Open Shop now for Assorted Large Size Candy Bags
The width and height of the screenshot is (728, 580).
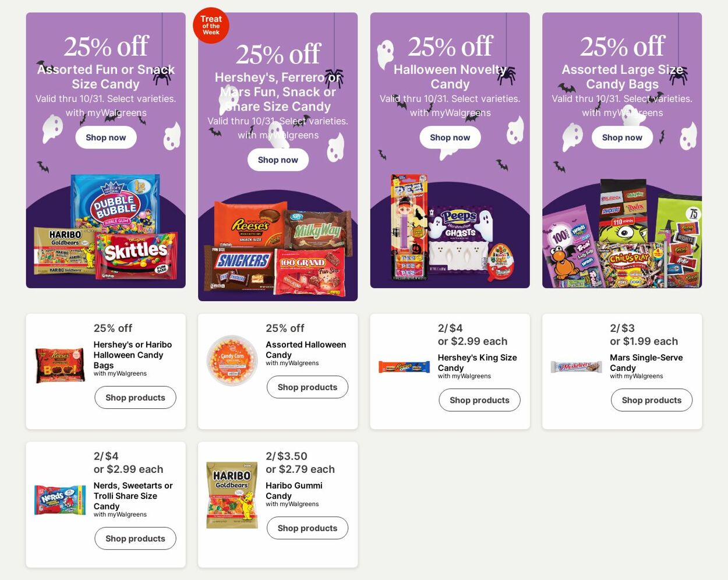point(622,137)
